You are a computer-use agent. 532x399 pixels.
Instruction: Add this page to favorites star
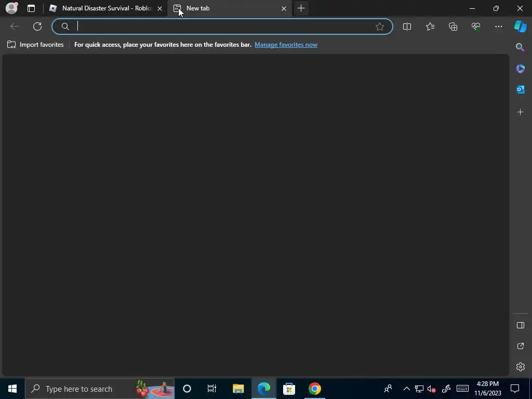tap(380, 26)
